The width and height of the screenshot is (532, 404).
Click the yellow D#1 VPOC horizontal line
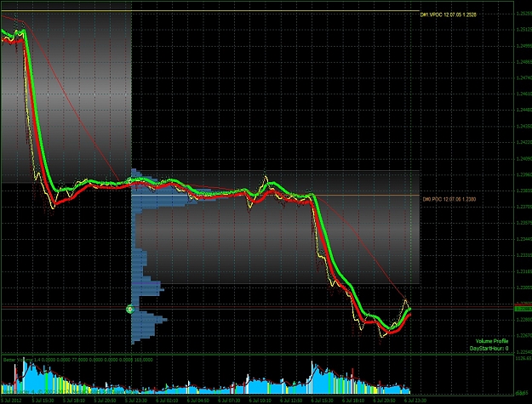(210, 11)
